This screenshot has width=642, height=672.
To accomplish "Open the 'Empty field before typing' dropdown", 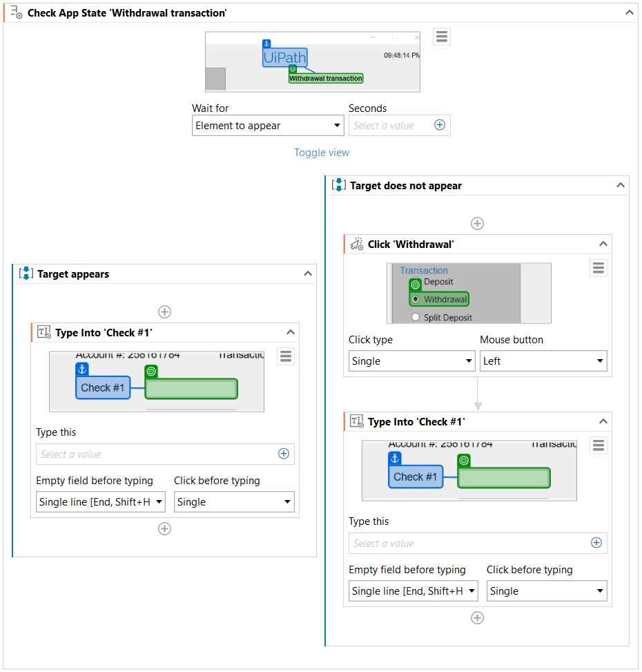I will tap(101, 501).
